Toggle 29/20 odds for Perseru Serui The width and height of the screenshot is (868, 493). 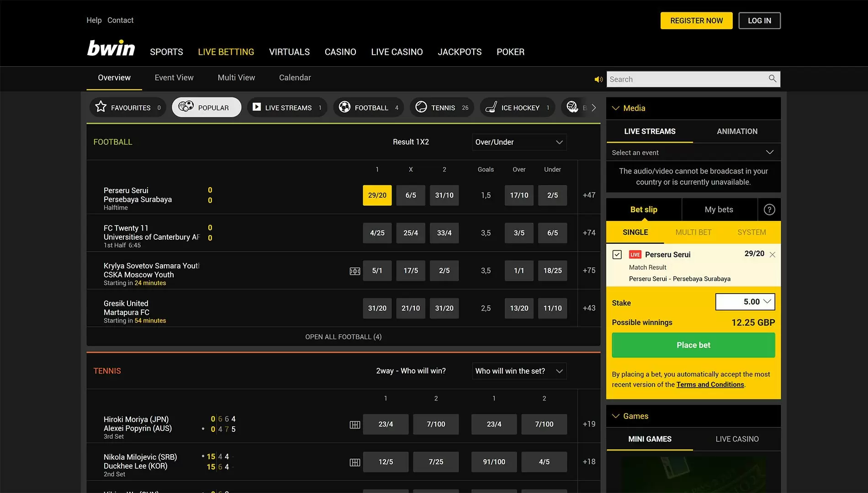click(377, 195)
